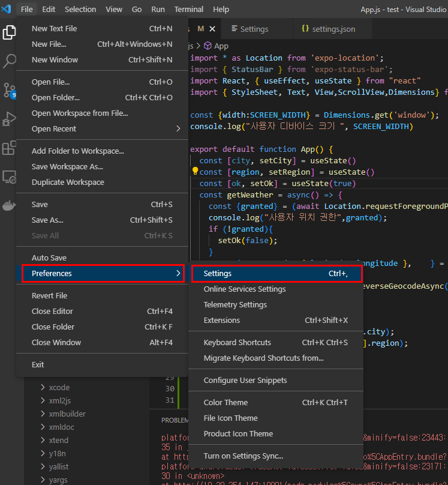
Task: Open Color Theme picker
Action: [276, 402]
